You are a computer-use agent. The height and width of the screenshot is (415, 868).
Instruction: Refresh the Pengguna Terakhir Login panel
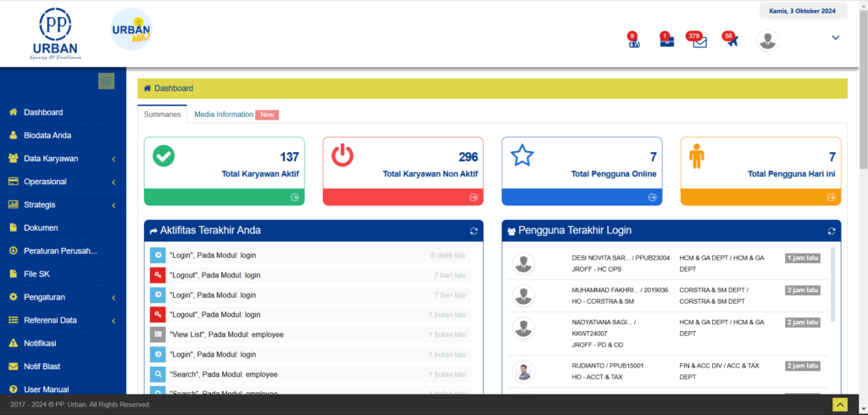[832, 231]
